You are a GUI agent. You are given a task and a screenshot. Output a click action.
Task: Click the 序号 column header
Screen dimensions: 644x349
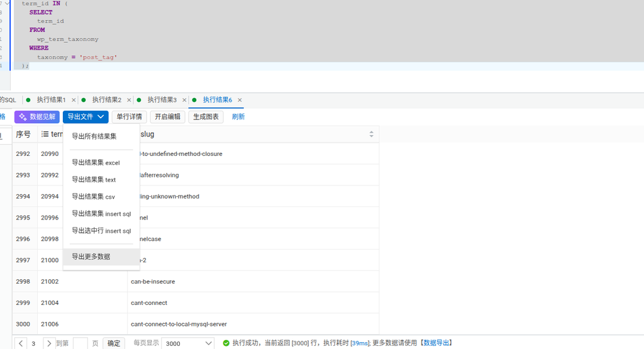[x=23, y=135]
